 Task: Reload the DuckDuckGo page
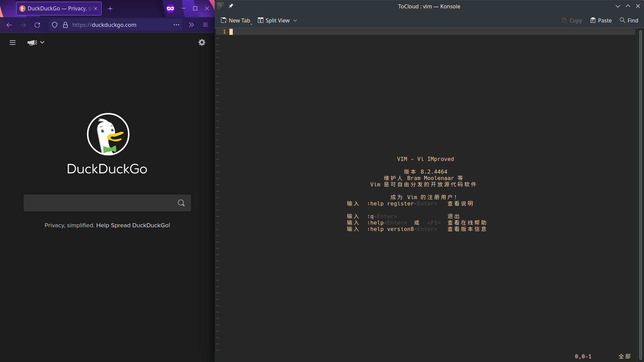37,25
